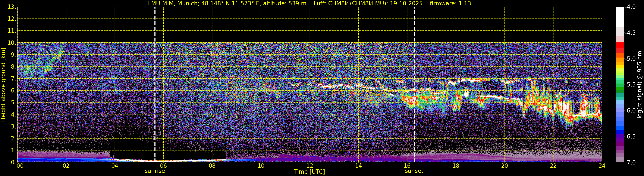Click the '02' time tick label
This screenshot has height=176, width=644.
click(66, 166)
